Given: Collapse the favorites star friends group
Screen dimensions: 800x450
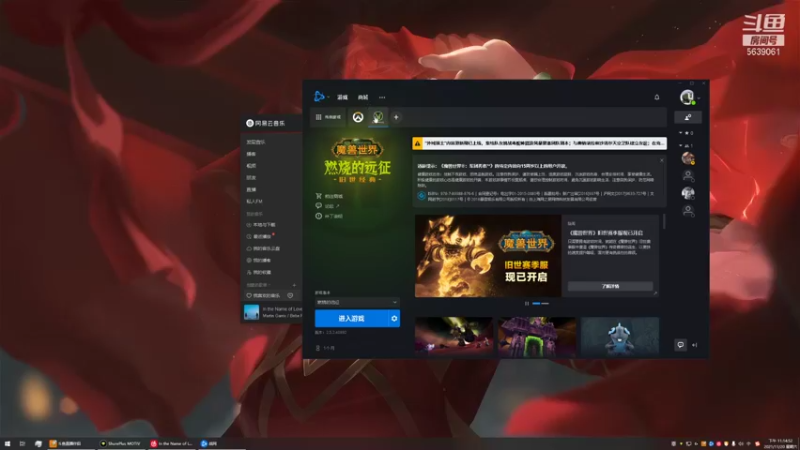Looking at the screenshot, I should click(x=681, y=133).
